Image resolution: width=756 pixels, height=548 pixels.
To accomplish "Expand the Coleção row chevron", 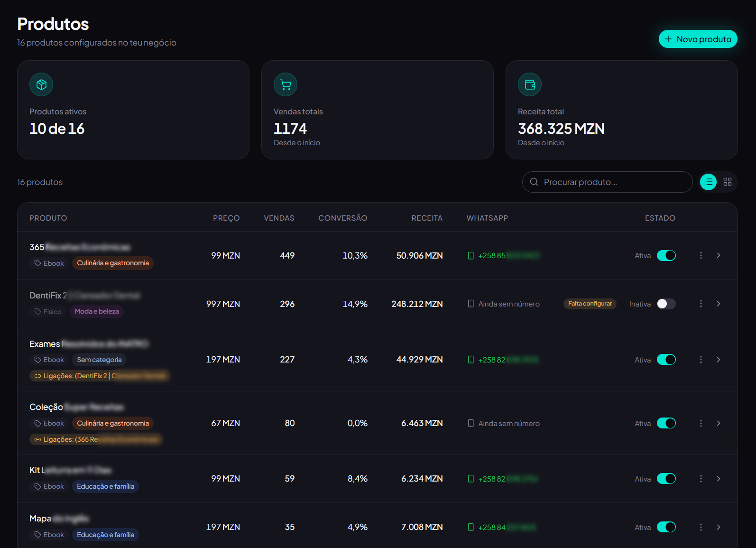I will 719,423.
